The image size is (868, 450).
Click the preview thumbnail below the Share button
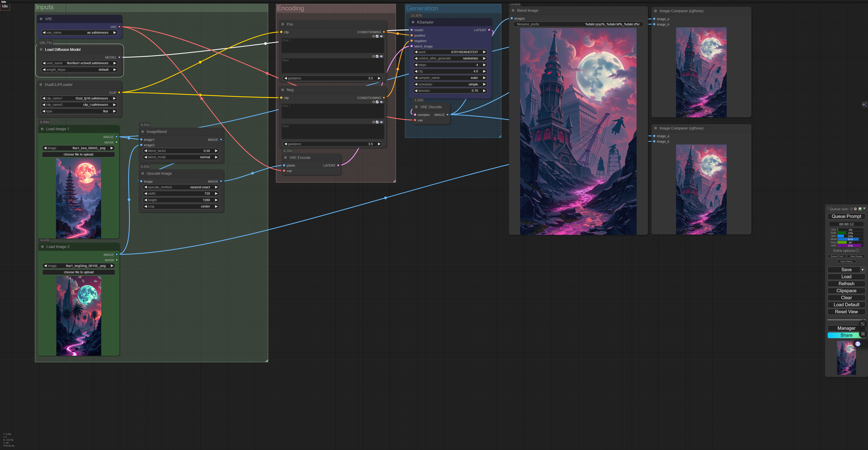(846, 358)
